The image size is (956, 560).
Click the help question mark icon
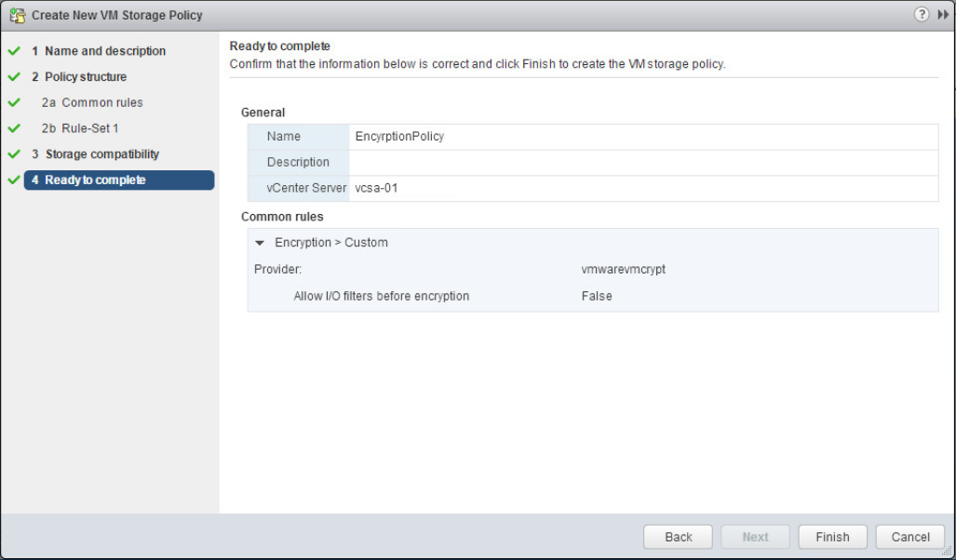click(922, 14)
